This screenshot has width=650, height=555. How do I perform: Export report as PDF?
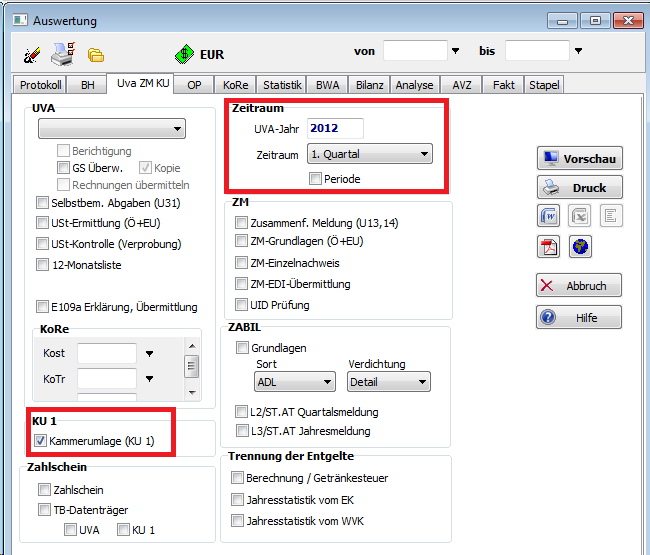coord(549,247)
